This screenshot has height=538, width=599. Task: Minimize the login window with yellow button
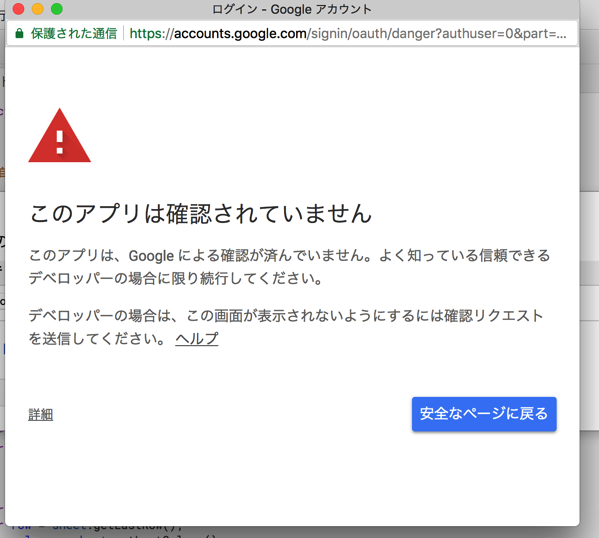[37, 9]
